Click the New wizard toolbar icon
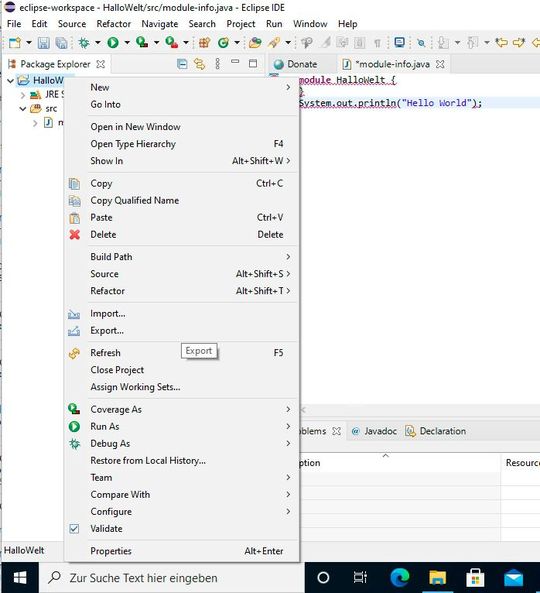The height and width of the screenshot is (593, 540). (15, 42)
